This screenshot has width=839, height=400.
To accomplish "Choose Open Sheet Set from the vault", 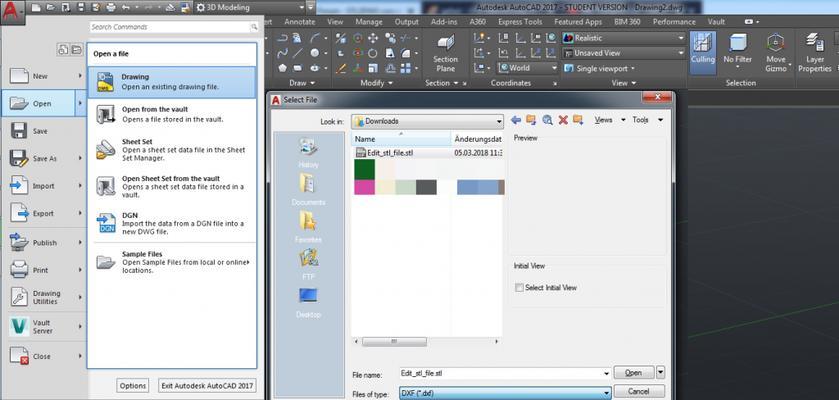I will pyautogui.click(x=172, y=187).
